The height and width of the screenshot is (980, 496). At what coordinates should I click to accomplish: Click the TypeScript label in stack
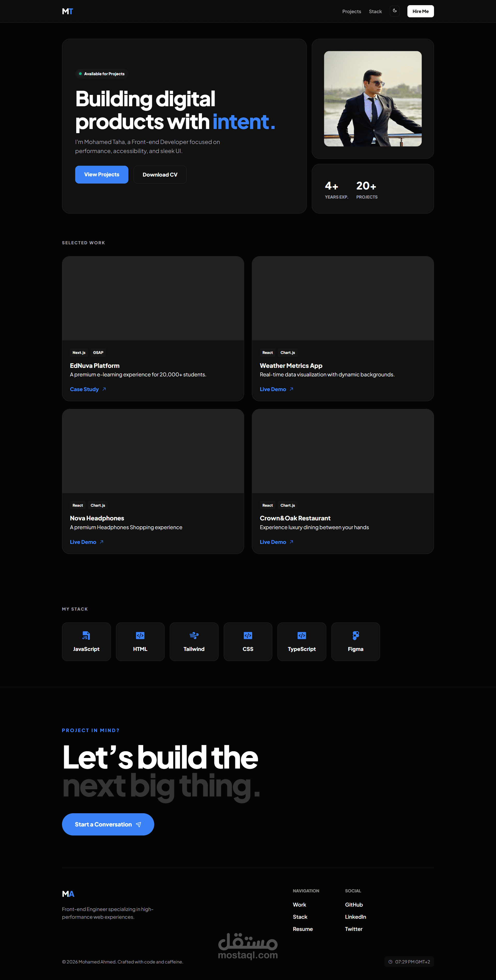tap(302, 649)
